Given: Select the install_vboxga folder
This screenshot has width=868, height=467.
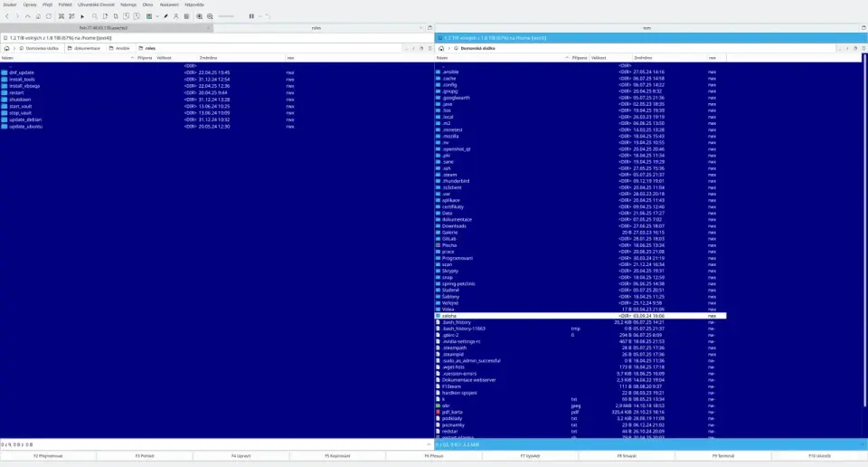Looking at the screenshot, I should [24, 86].
